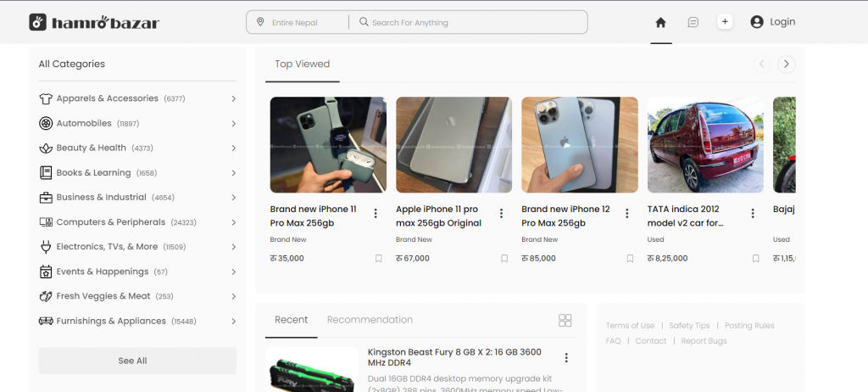Click the Furnishings & Appliances sofa icon
868x392 pixels.
[46, 321]
